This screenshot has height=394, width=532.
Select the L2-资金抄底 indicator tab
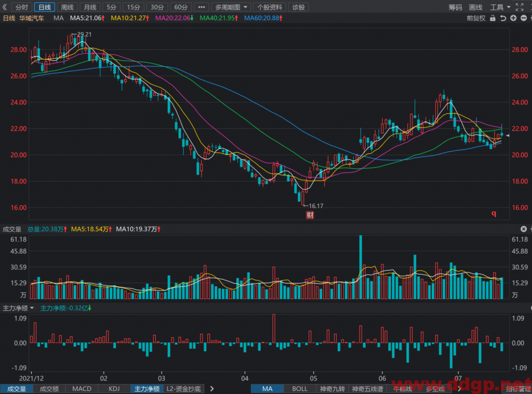coord(183,389)
